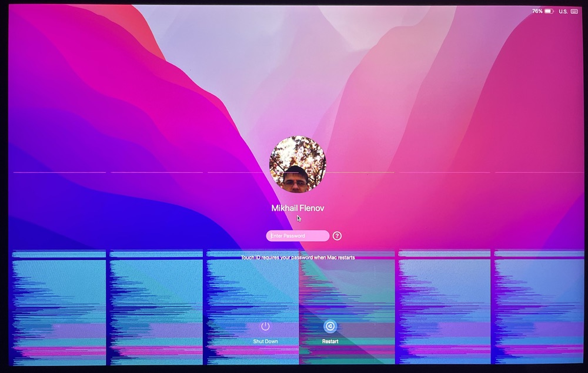Click the Touch ID requires password message
Screen dimensions: 588x373
[x=298, y=258]
